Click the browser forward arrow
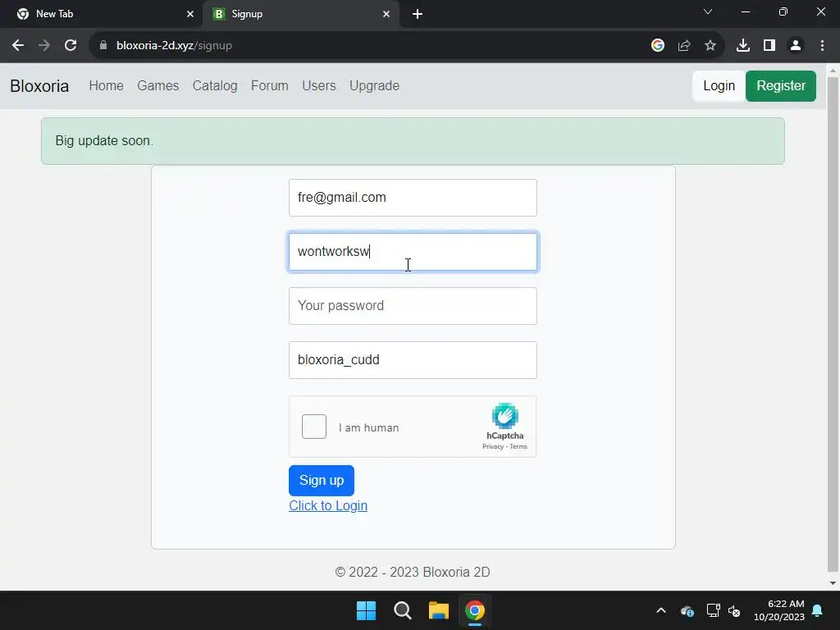The image size is (840, 630). coord(44,46)
